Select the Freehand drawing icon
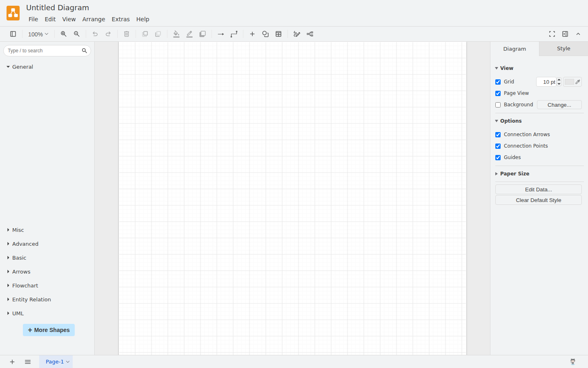 (x=297, y=34)
